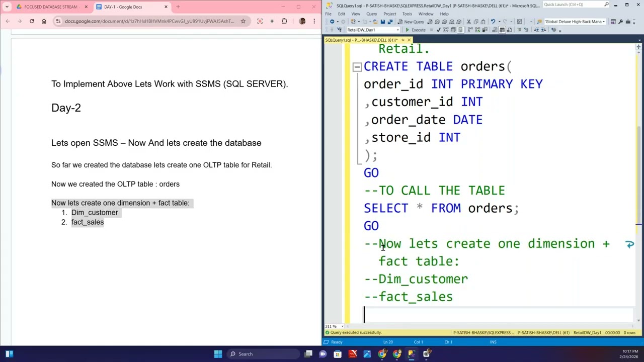Click Chrome's home icon

click(x=44, y=21)
